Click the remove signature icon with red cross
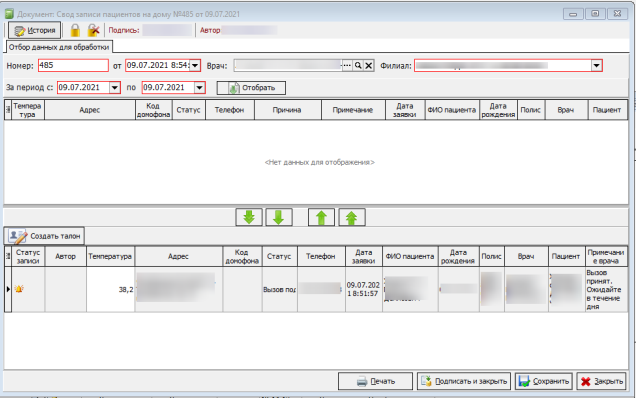 point(94,30)
